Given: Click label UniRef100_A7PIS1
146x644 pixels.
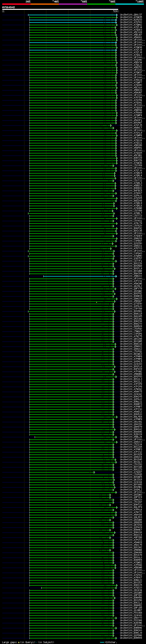Looking at the screenshot, I should 131,281.
